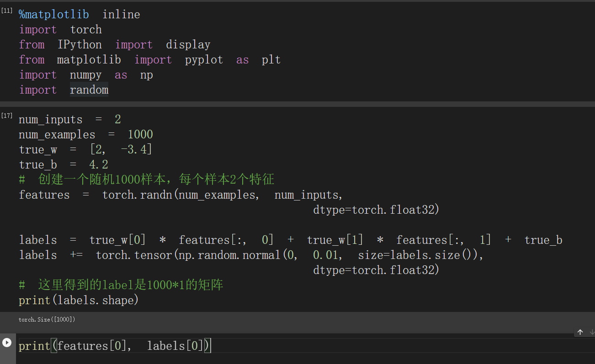Click the 'from matplotlib import pyplot as plt' line
The image size is (595, 364).
coord(150,60)
